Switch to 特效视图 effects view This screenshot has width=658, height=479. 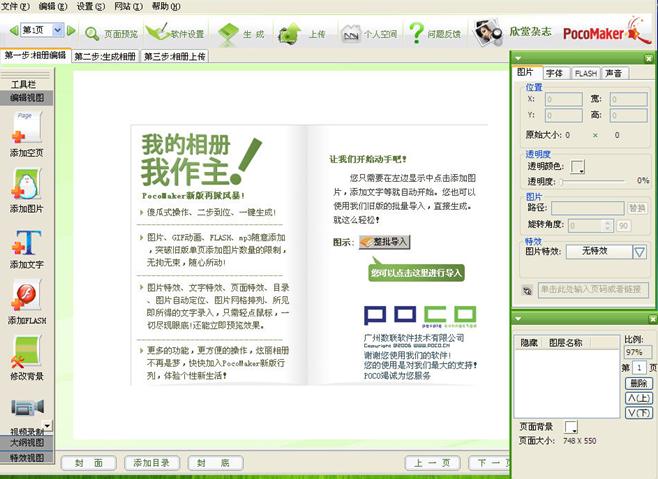click(27, 458)
